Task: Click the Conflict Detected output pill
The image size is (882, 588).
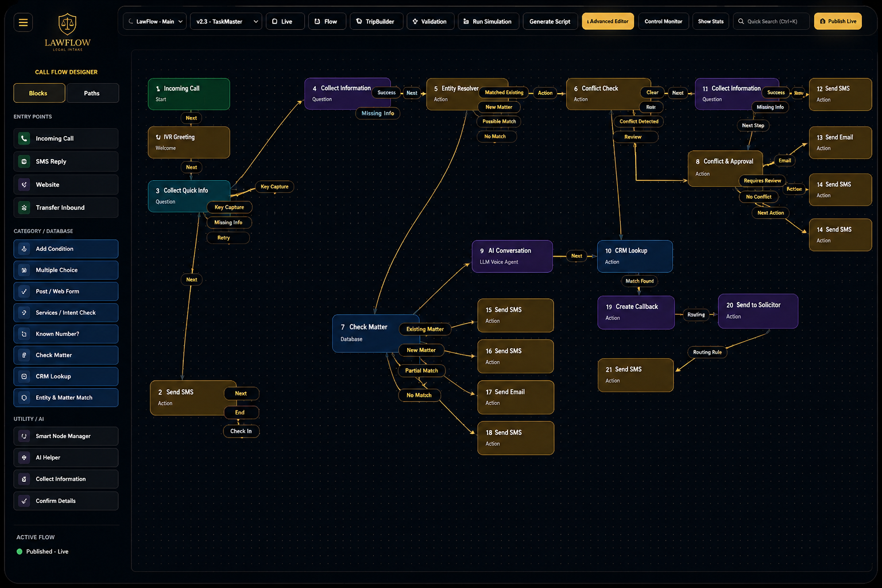Action: tap(639, 122)
